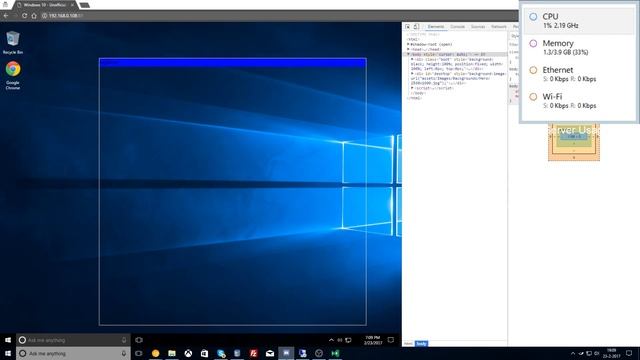The image size is (640, 360).
Task: Click the browser back arrow
Action: point(6,16)
